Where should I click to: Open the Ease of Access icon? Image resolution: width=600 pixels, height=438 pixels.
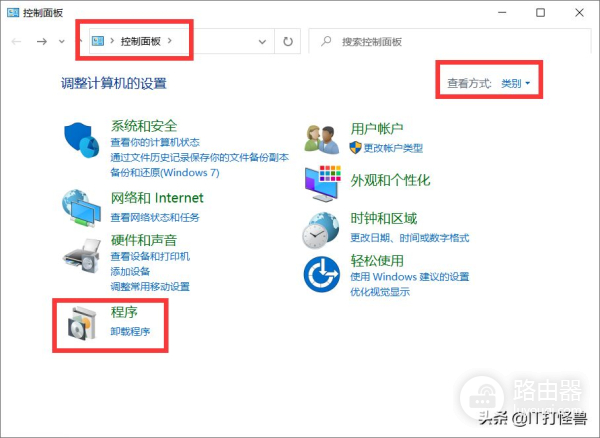321,274
